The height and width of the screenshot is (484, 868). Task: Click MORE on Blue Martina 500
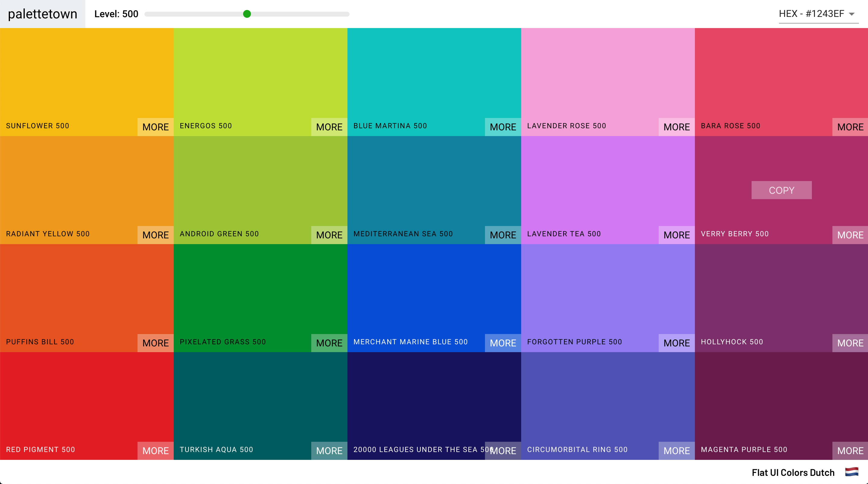[x=502, y=127]
